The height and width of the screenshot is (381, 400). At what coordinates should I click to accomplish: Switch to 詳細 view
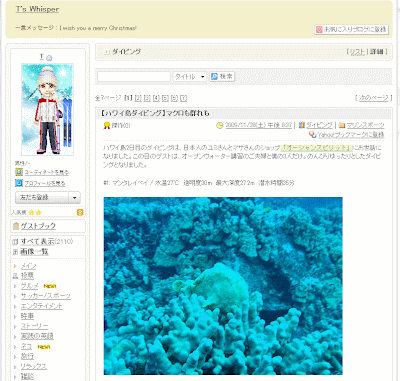376,52
